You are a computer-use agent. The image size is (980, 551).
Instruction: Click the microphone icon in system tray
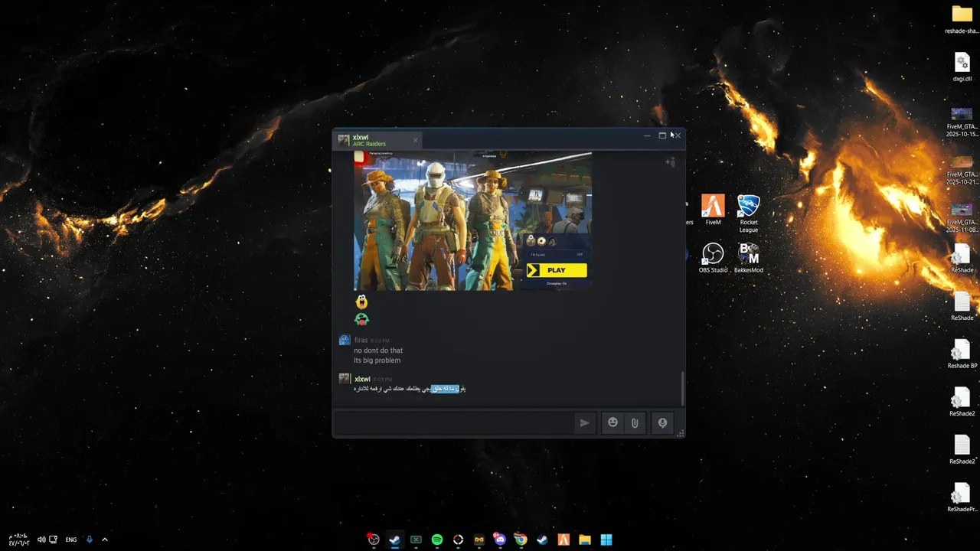pos(89,540)
